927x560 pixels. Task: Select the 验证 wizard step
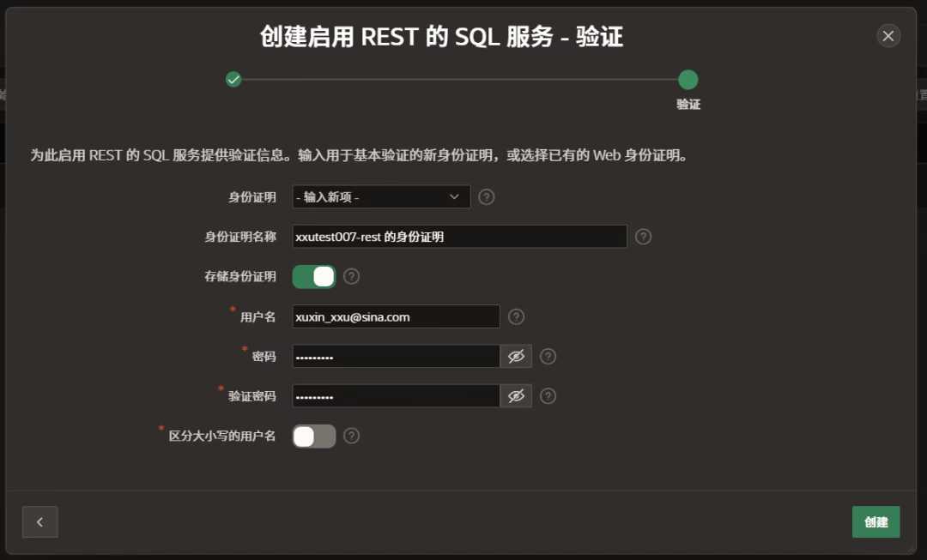pyautogui.click(x=688, y=80)
